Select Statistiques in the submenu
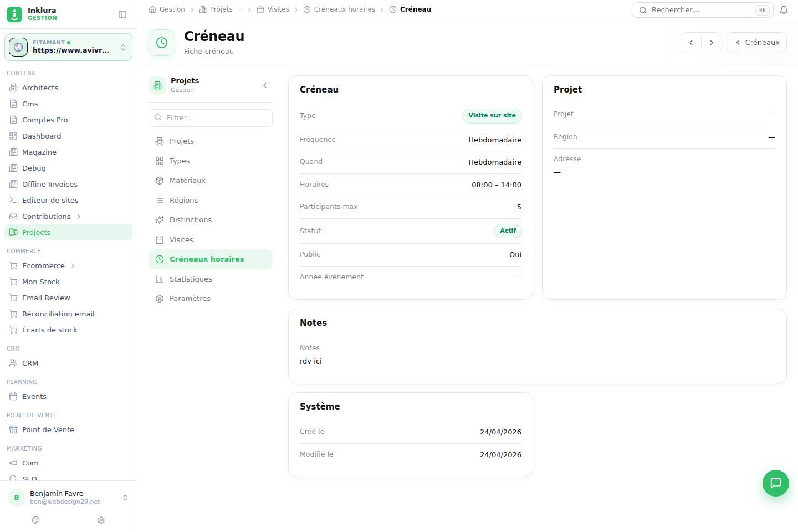The image size is (798, 532). pos(211,279)
